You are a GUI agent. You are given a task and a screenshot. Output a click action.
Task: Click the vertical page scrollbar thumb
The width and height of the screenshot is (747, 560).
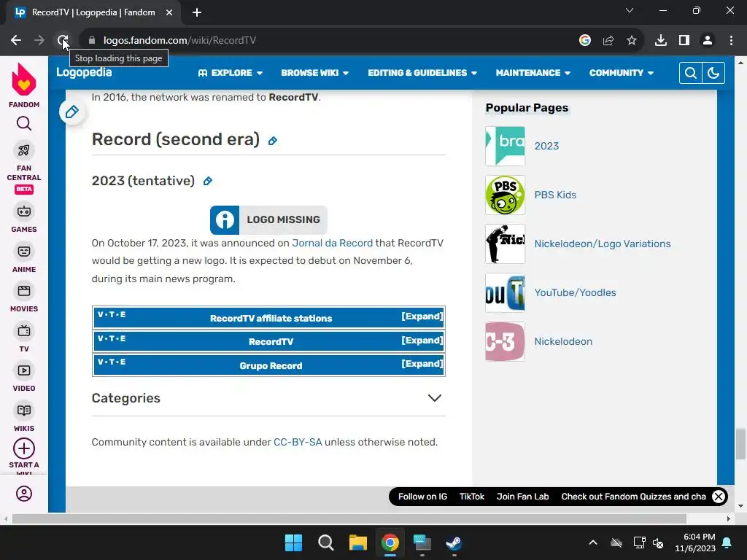click(x=740, y=444)
